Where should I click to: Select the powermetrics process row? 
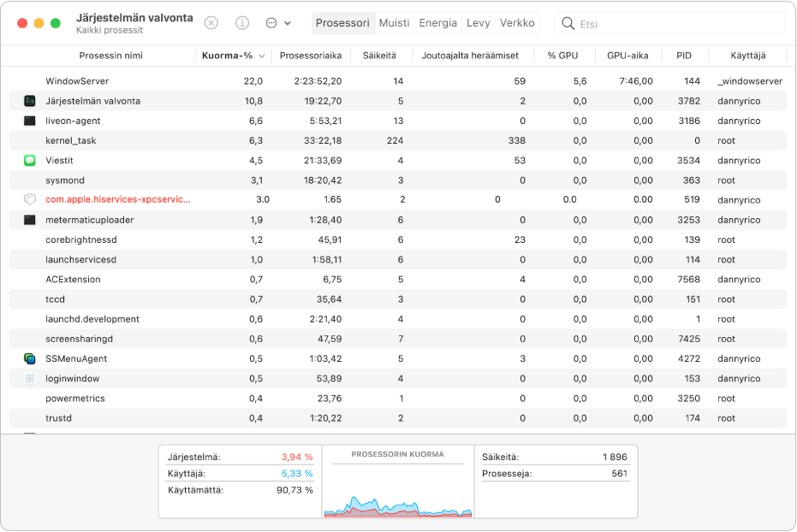(x=398, y=399)
